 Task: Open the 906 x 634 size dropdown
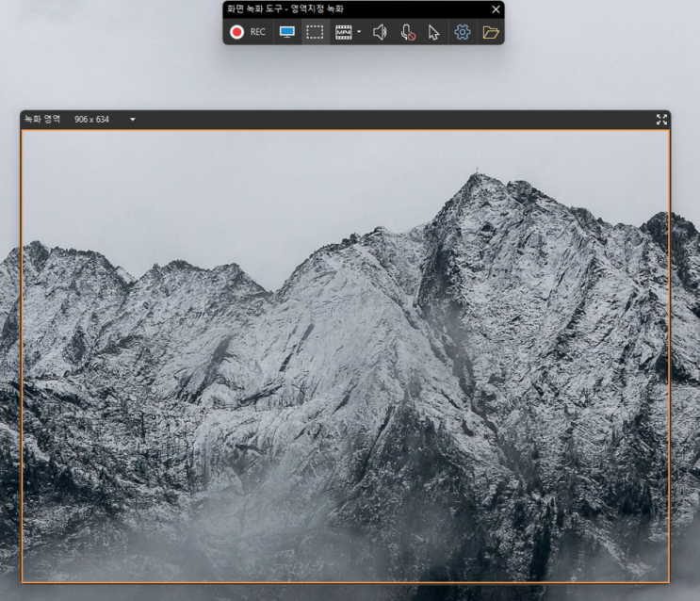(133, 120)
